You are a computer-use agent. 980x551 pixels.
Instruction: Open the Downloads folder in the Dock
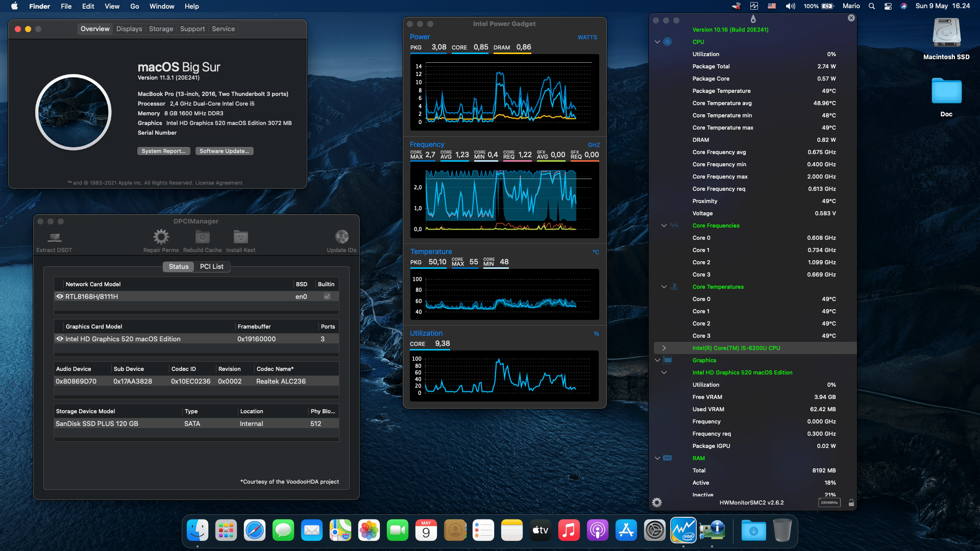tap(754, 531)
